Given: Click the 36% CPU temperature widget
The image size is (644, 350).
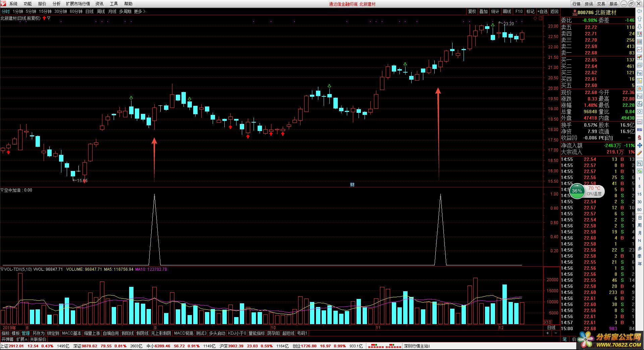Looking at the screenshot, I should 587,191.
